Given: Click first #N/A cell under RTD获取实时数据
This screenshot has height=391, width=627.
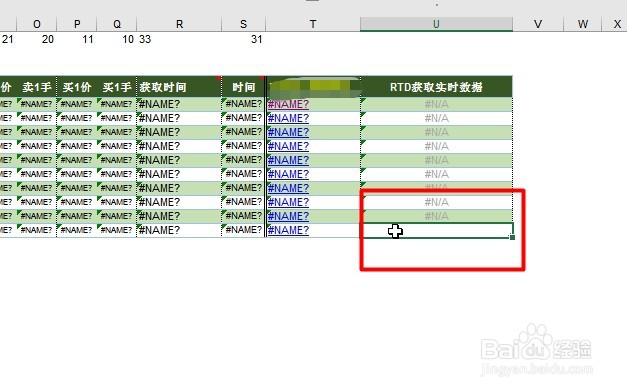Looking at the screenshot, I should (436, 104).
